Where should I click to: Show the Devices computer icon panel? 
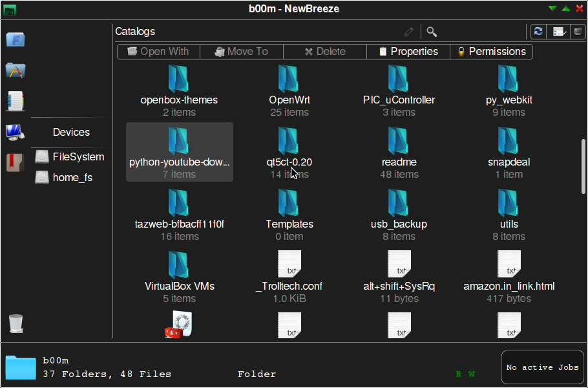16,132
